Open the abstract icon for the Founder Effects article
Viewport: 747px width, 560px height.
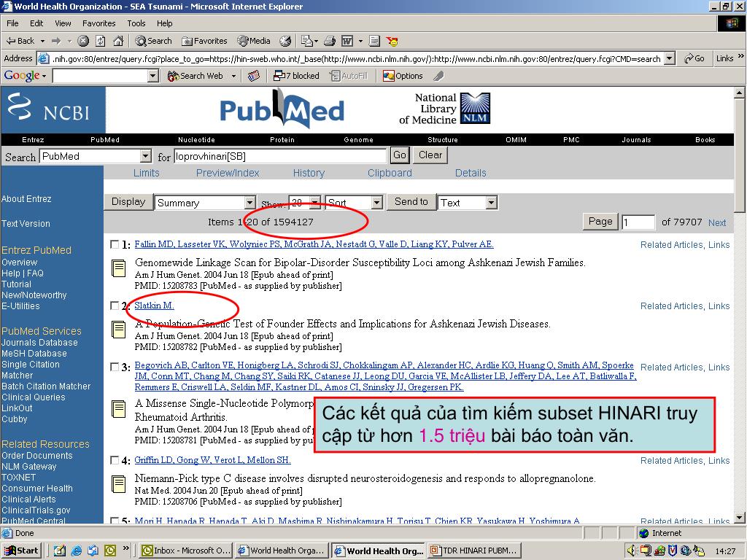coord(119,329)
